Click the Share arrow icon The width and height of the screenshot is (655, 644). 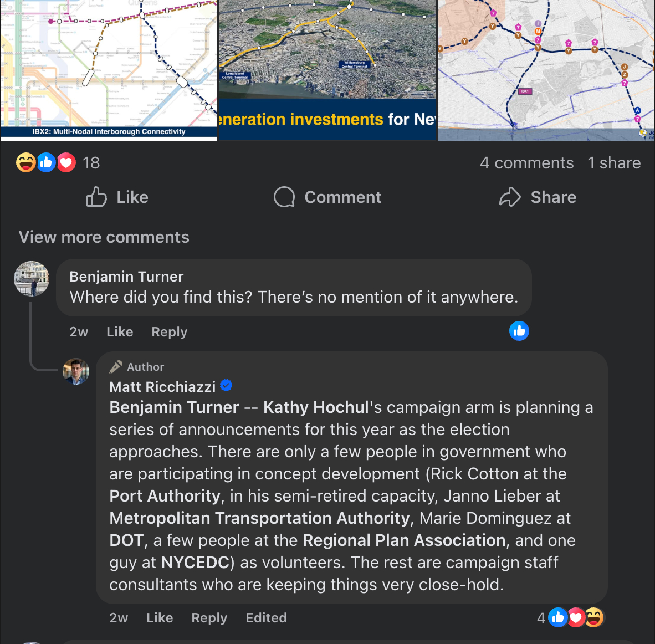(510, 197)
